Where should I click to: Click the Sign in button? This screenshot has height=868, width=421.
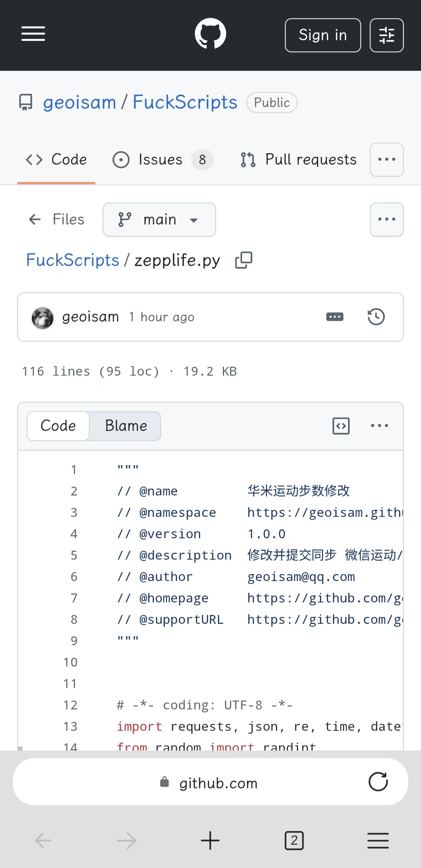(x=322, y=35)
